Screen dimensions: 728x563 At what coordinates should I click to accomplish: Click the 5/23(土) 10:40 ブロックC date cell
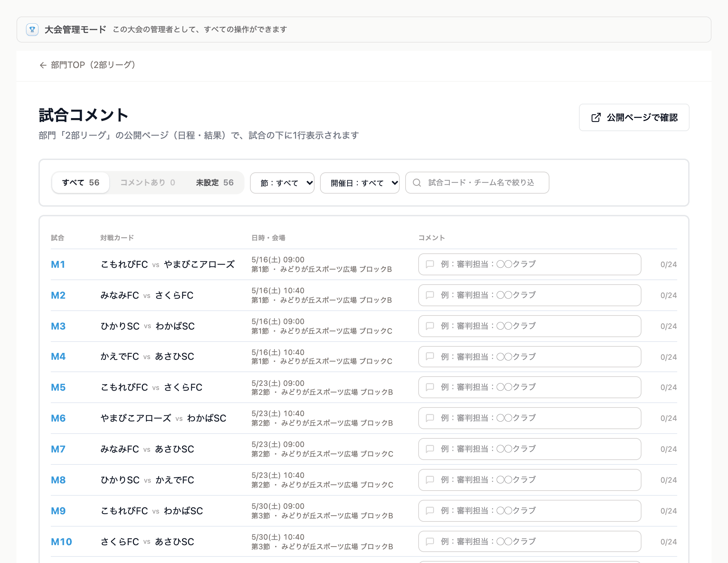point(322,480)
